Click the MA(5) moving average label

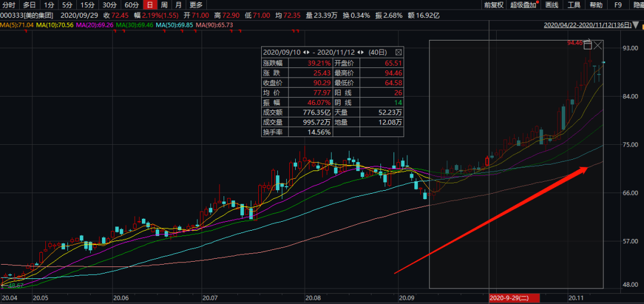[17, 25]
